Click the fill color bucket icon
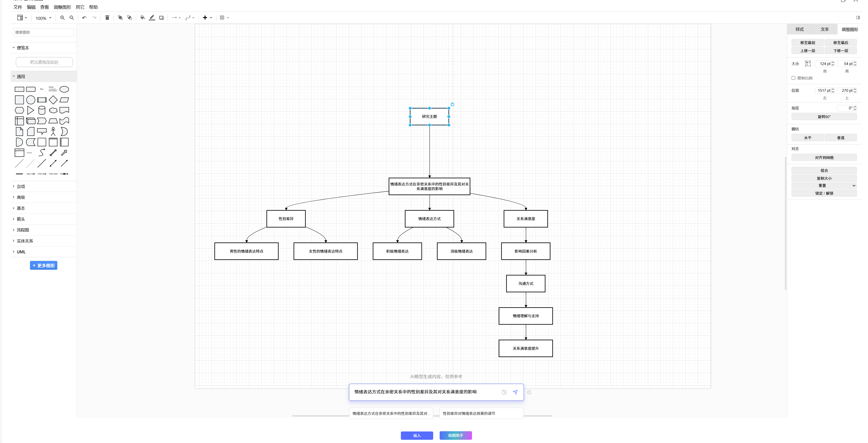This screenshot has height=443, width=868. (142, 18)
